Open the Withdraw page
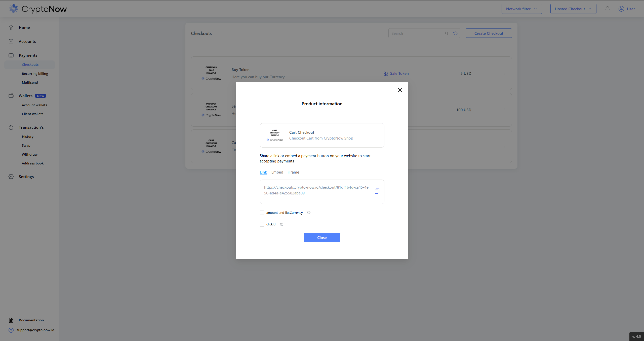The width and height of the screenshot is (644, 341). [29, 154]
